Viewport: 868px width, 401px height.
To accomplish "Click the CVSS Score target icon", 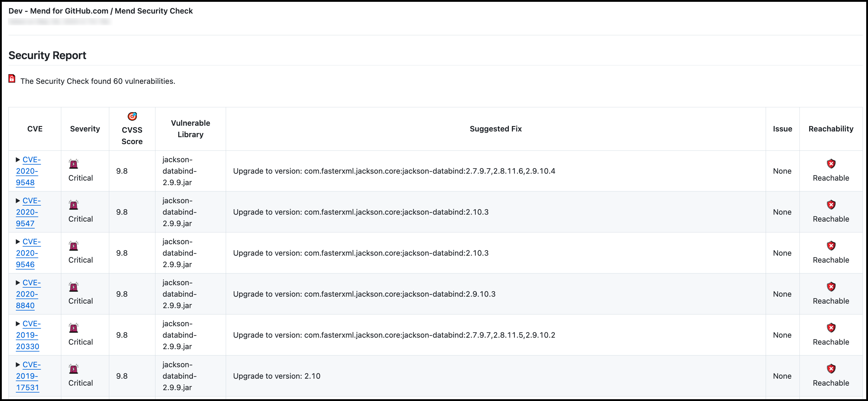I will (132, 116).
